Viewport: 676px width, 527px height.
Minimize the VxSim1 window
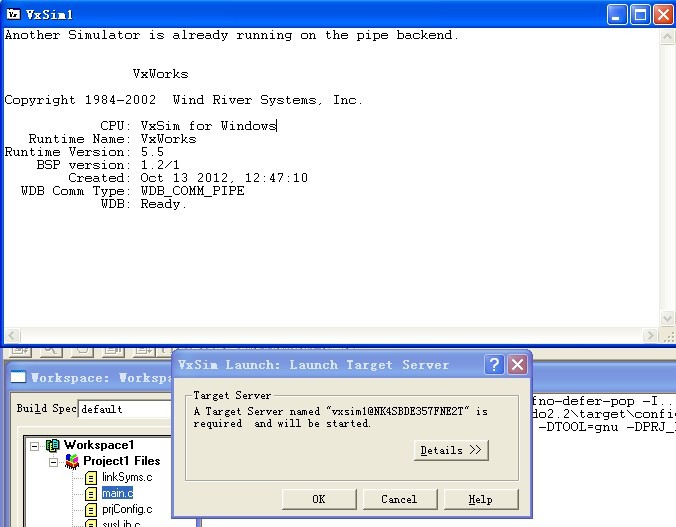pos(617,15)
